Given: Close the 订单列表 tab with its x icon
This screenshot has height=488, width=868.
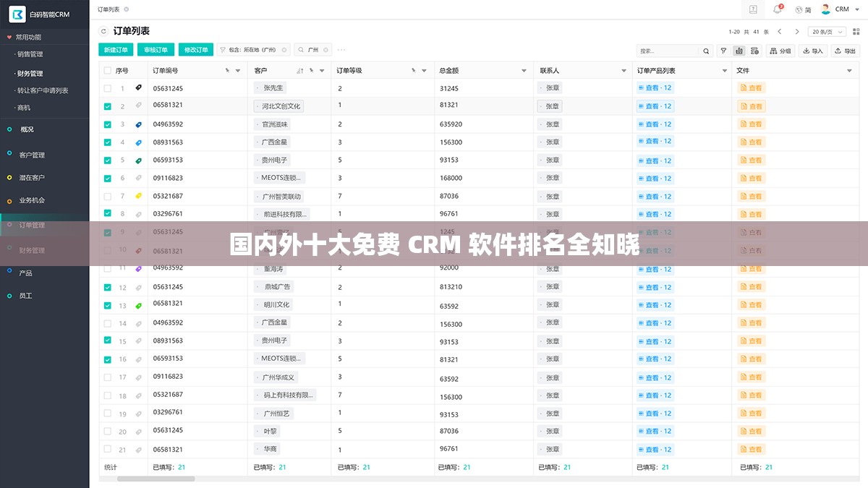Looking at the screenshot, I should coord(127,9).
